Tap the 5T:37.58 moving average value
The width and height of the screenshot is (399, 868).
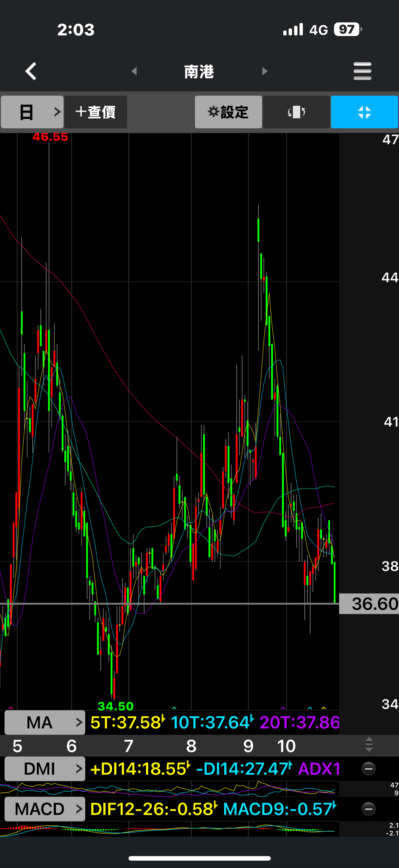(127, 722)
